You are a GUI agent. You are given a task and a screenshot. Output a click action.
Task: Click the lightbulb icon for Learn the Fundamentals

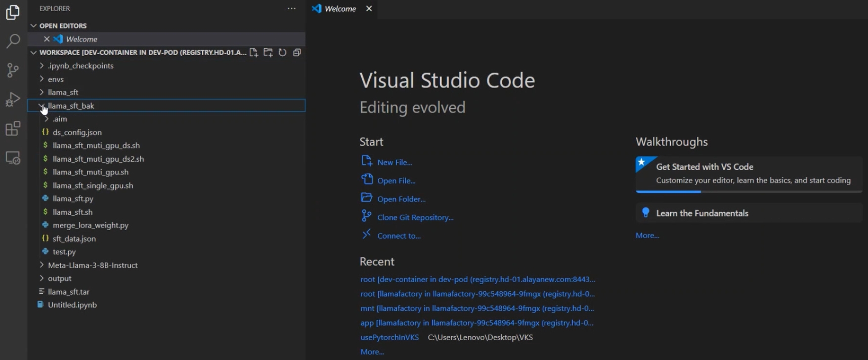[x=645, y=213]
